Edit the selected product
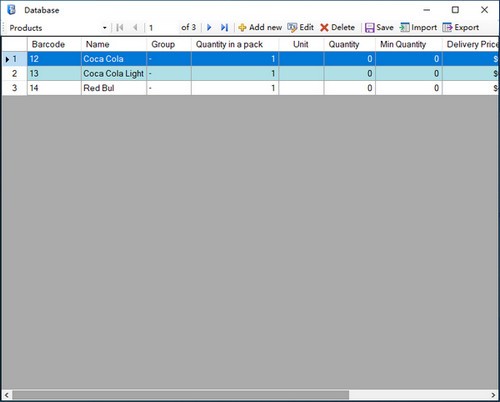 300,28
